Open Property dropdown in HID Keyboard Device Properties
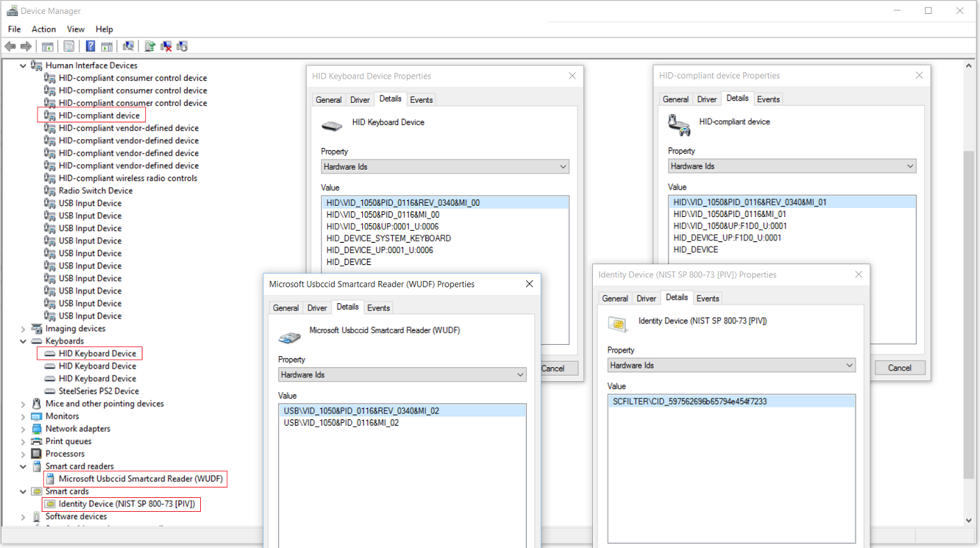The image size is (980, 548). [445, 167]
